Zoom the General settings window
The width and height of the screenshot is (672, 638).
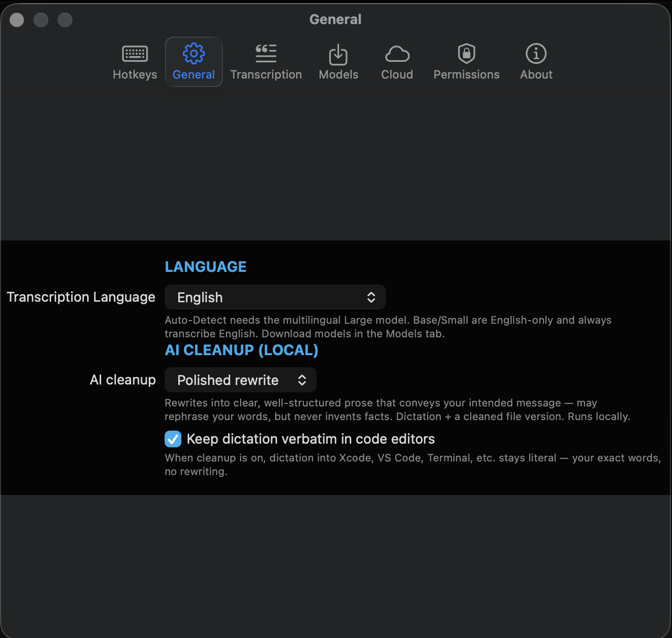coord(65,20)
